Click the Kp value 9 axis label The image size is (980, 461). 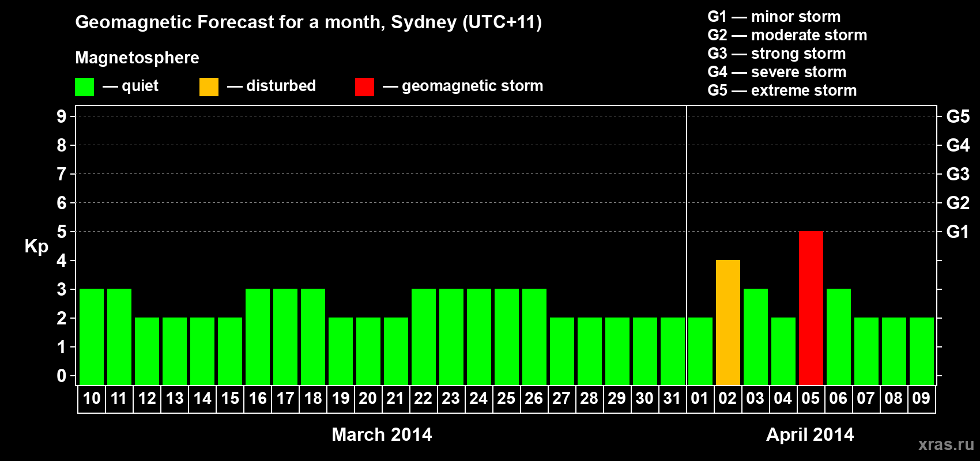click(x=62, y=116)
